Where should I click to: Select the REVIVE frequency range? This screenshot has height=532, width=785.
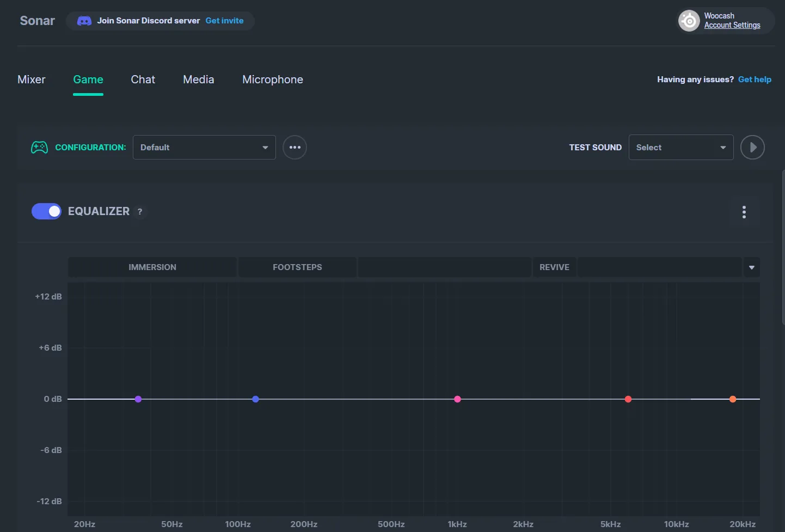pyautogui.click(x=554, y=267)
